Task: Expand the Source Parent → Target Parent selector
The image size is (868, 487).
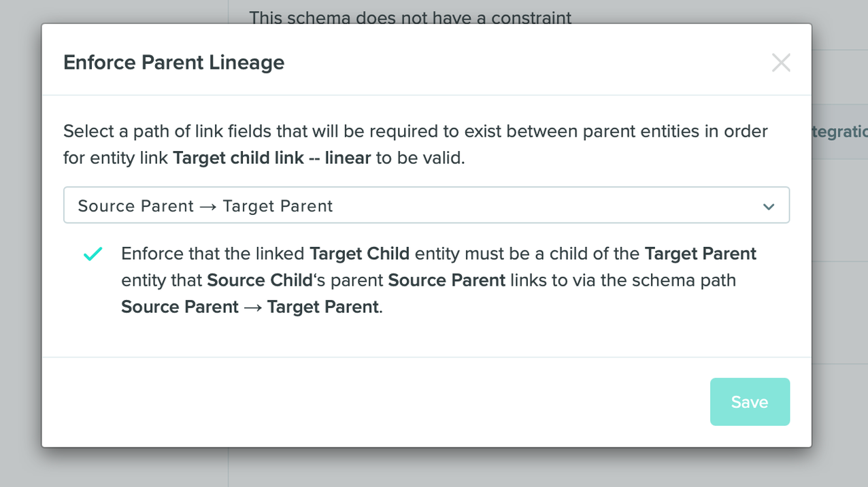Action: (427, 205)
